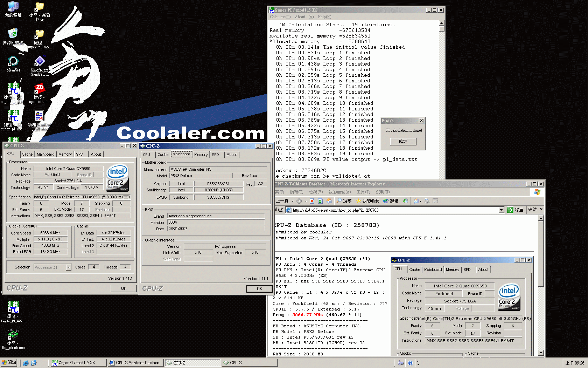Click IE Stop button (red X)
This screenshot has width=588, height=368.
pos(312,201)
